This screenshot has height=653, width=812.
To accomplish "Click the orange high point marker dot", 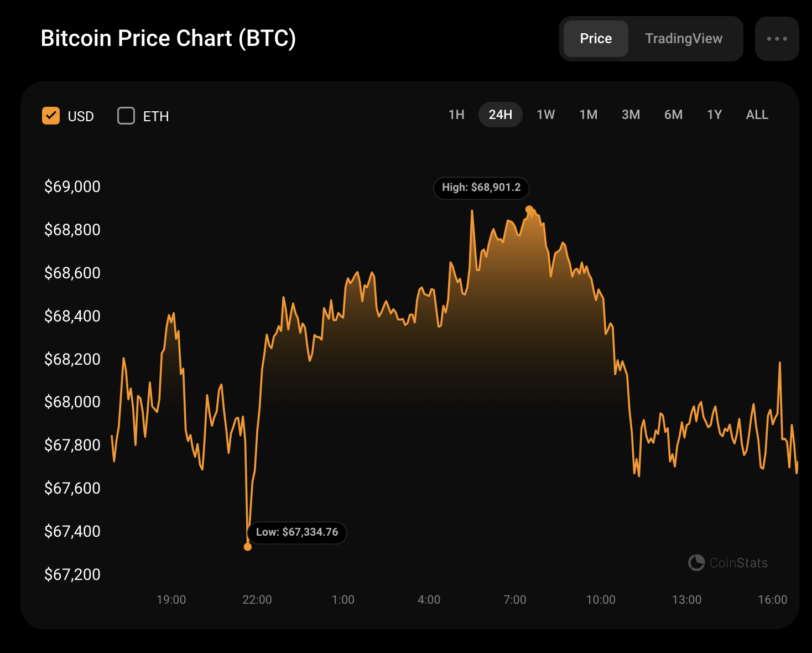I will [529, 209].
